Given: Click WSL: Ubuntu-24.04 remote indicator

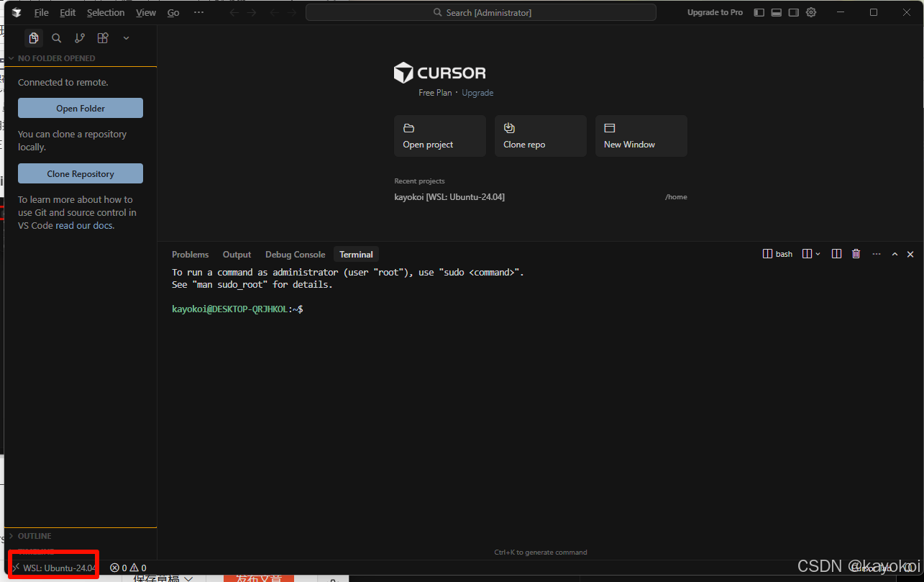Looking at the screenshot, I should pyautogui.click(x=54, y=568).
